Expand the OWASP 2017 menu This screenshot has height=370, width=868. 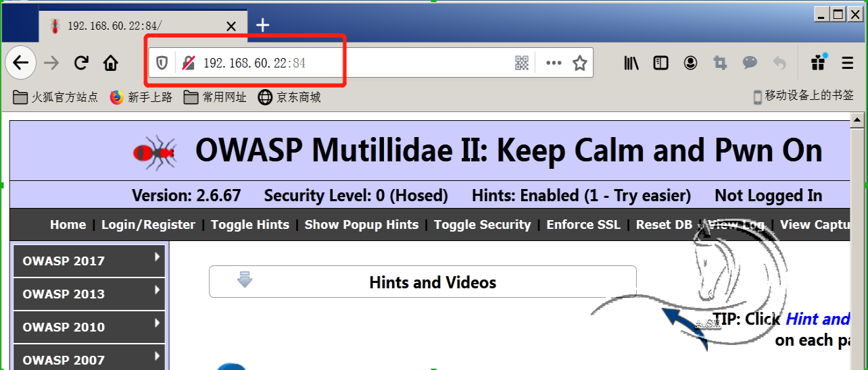89,261
